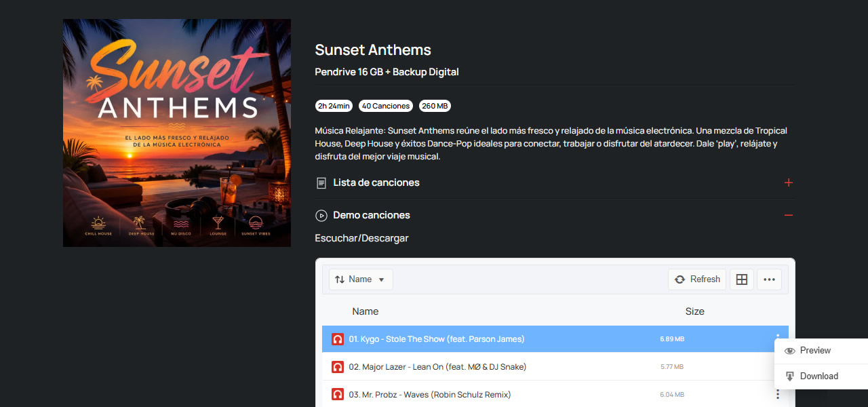Select 02. Major Lazer - Lean On file
This screenshot has width=868, height=407.
point(555,367)
